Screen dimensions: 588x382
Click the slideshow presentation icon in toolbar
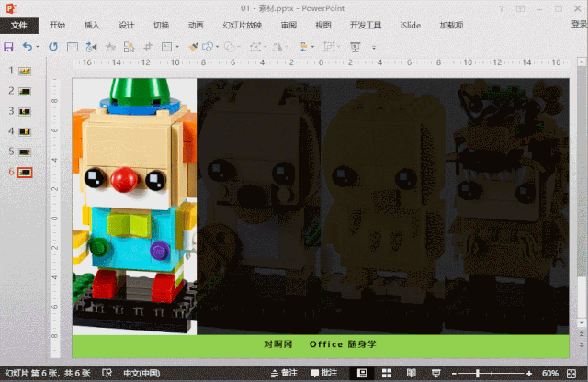[x=355, y=47]
